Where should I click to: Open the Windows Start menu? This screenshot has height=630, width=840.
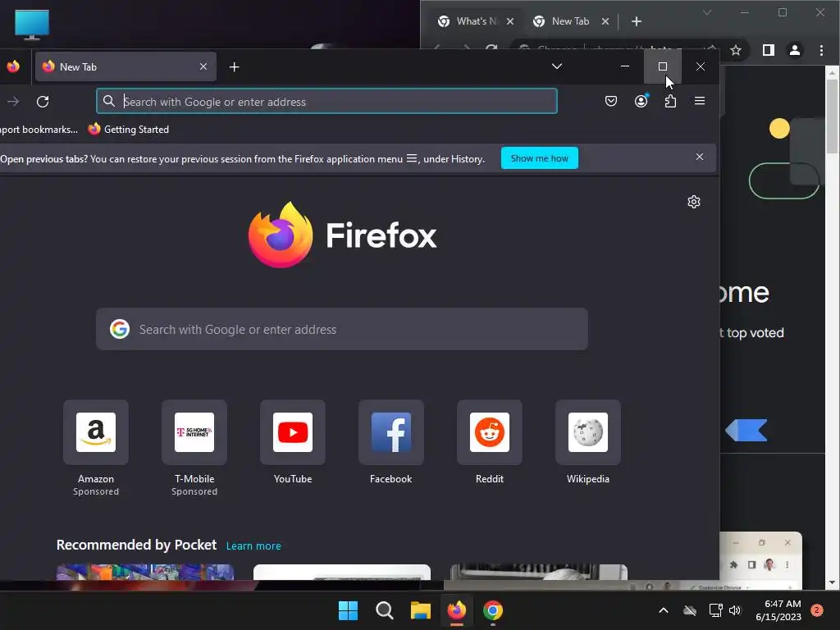348,610
